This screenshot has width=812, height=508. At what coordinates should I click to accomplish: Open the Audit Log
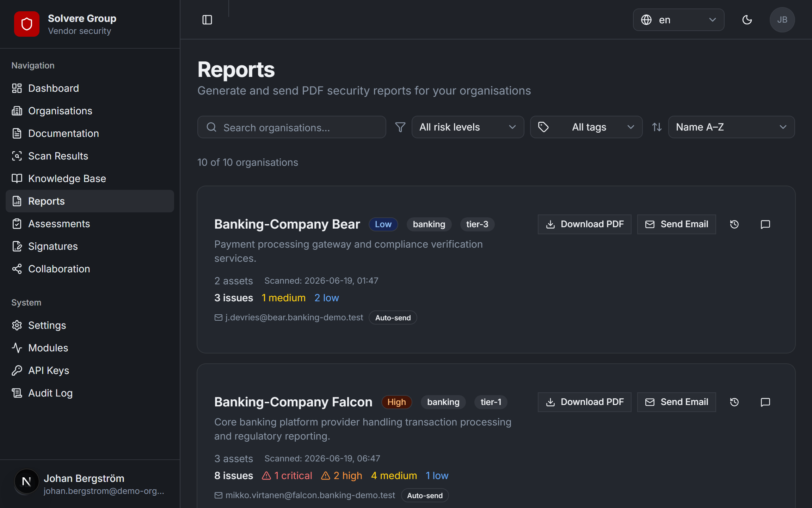[90, 393]
